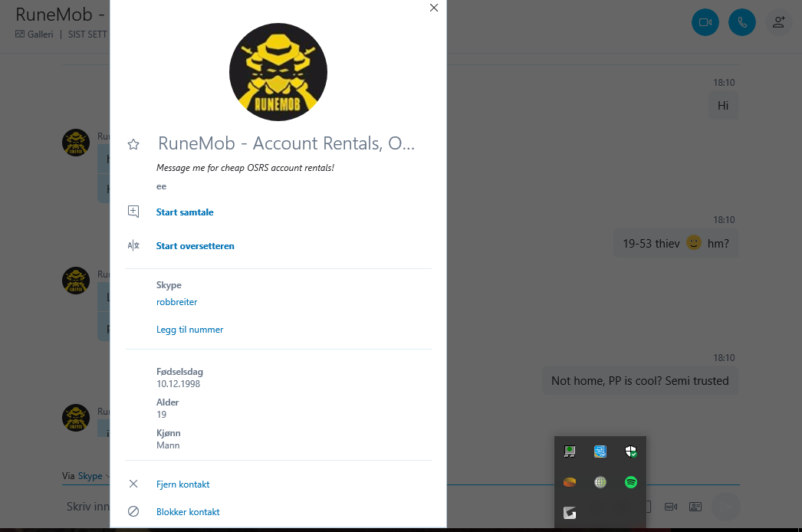Add RuneMob to favorites with the star icon
802x532 pixels.
coord(133,144)
